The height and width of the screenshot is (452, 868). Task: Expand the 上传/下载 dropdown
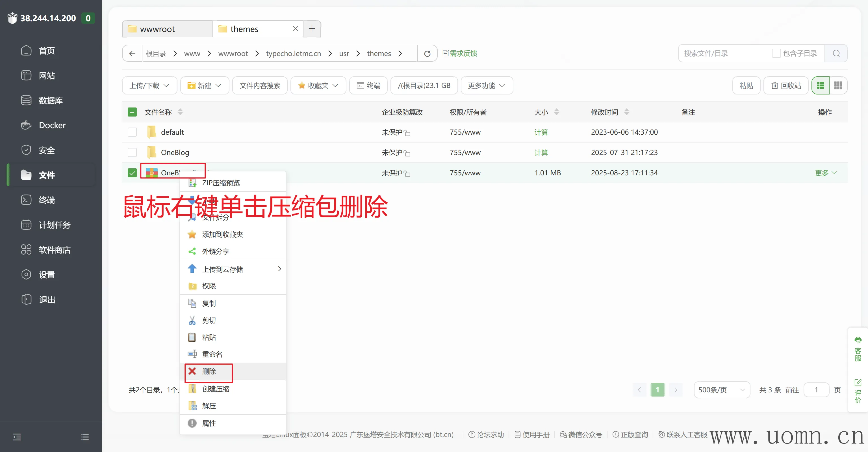tap(149, 86)
